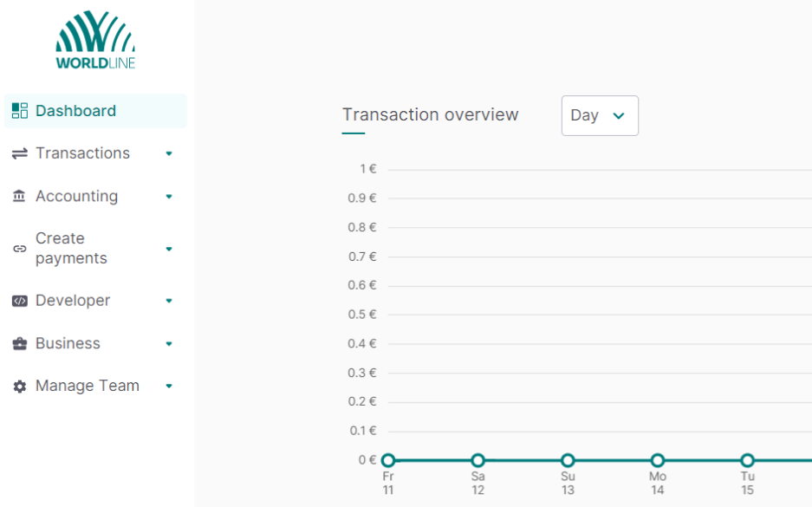Click the Transactions arrows icon
Screen dimensions: 812x507
click(20, 153)
